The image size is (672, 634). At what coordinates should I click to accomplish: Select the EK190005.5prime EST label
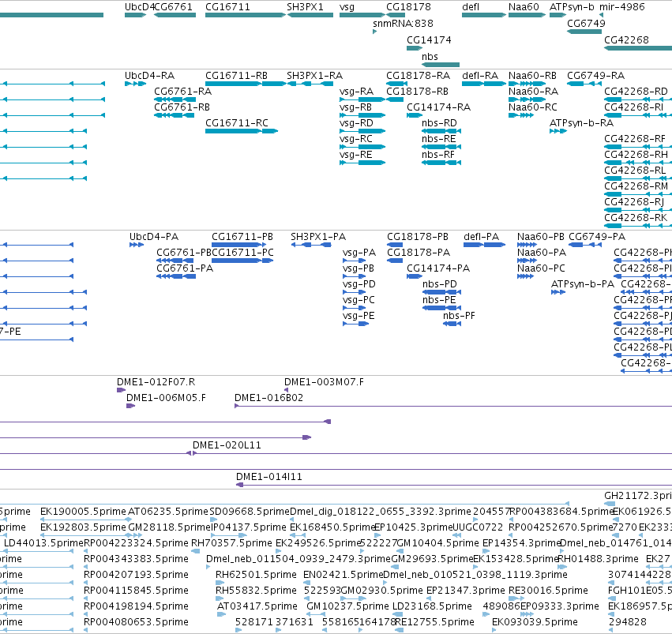point(83,512)
